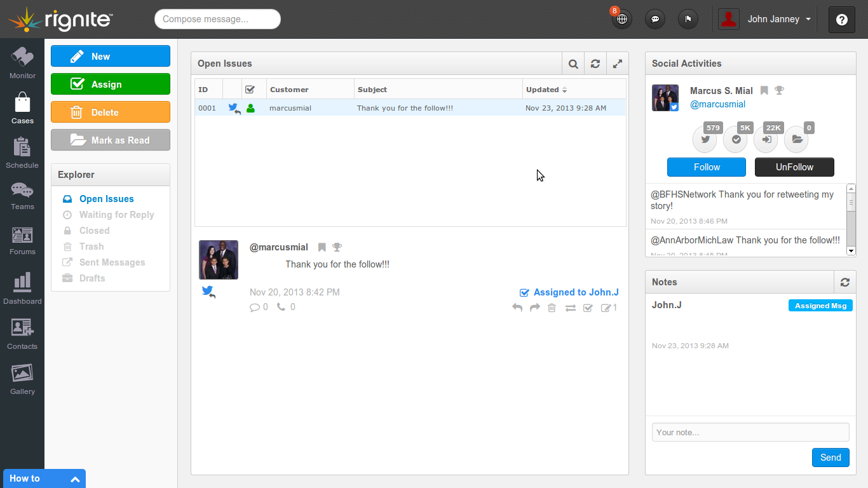Refresh the Open Issues list
The height and width of the screenshot is (488, 868).
595,64
